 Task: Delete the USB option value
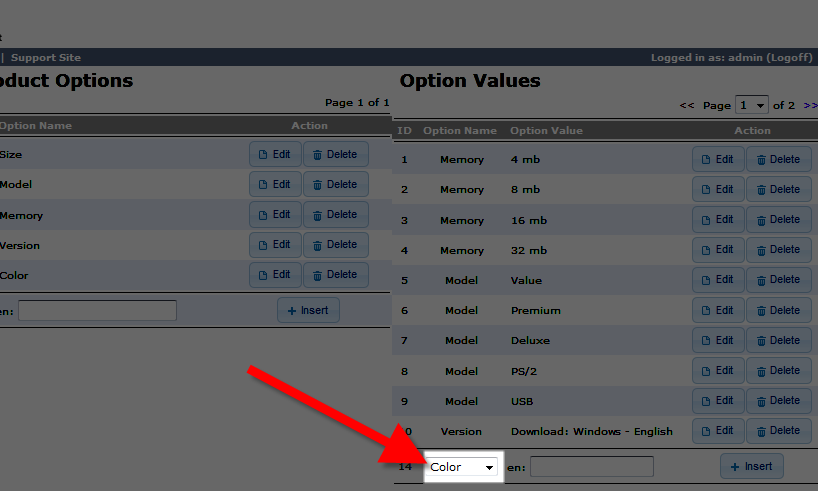tap(778, 401)
